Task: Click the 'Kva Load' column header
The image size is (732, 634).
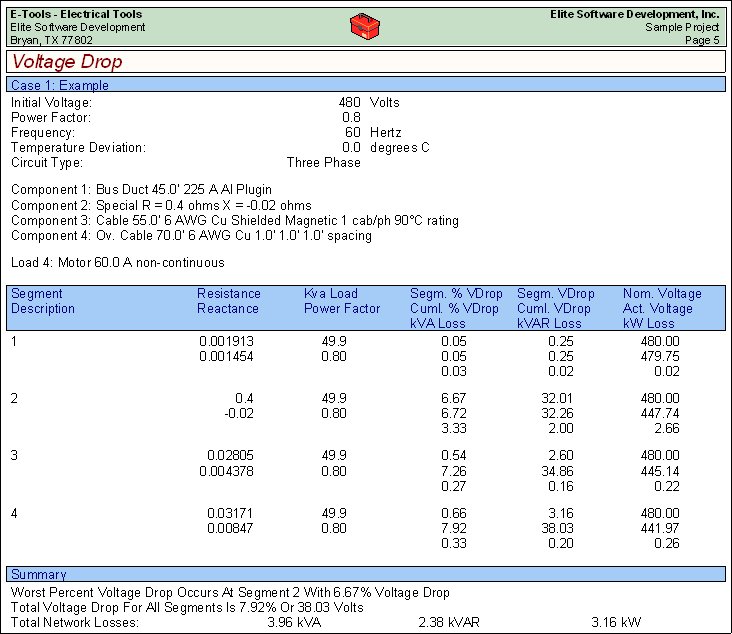Action: pyautogui.click(x=331, y=294)
